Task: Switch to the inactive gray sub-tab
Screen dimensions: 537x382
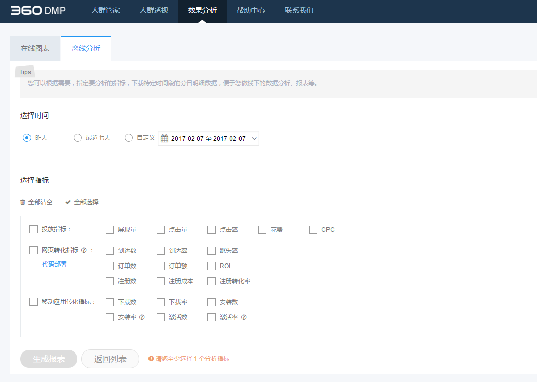Action: (35, 48)
